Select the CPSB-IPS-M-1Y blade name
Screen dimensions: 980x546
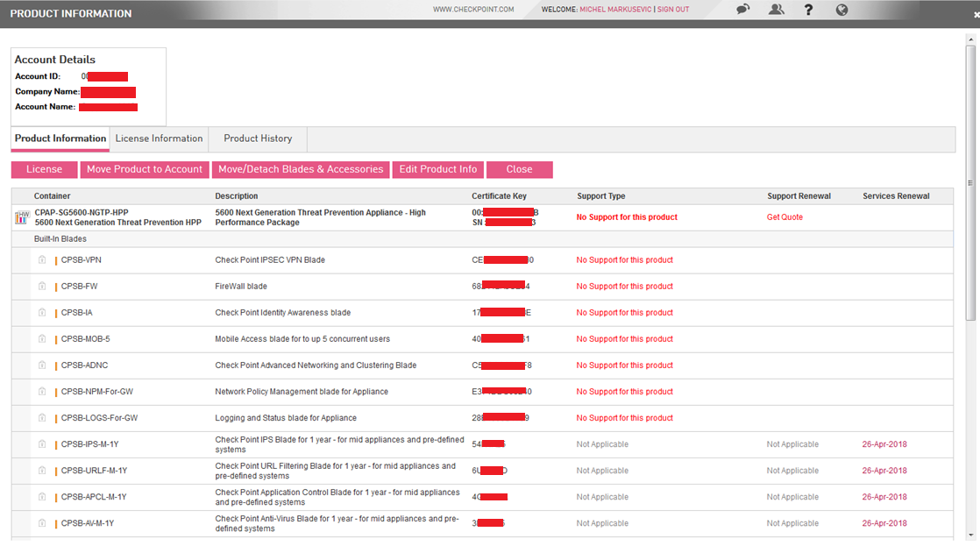tap(90, 444)
